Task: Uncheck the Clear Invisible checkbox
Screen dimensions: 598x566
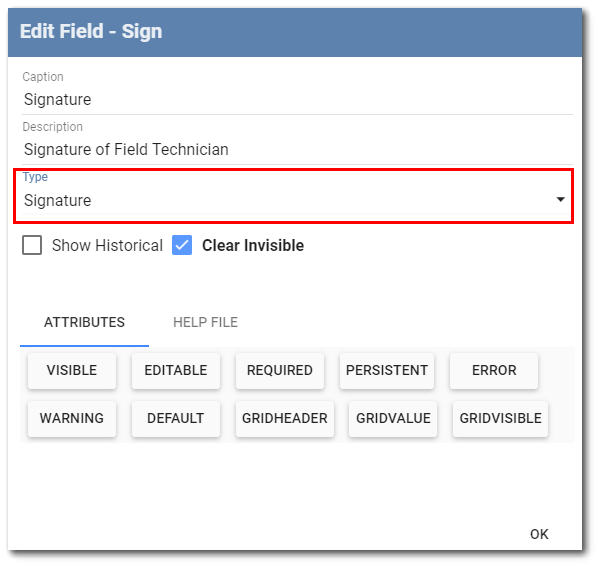Action: coord(182,245)
